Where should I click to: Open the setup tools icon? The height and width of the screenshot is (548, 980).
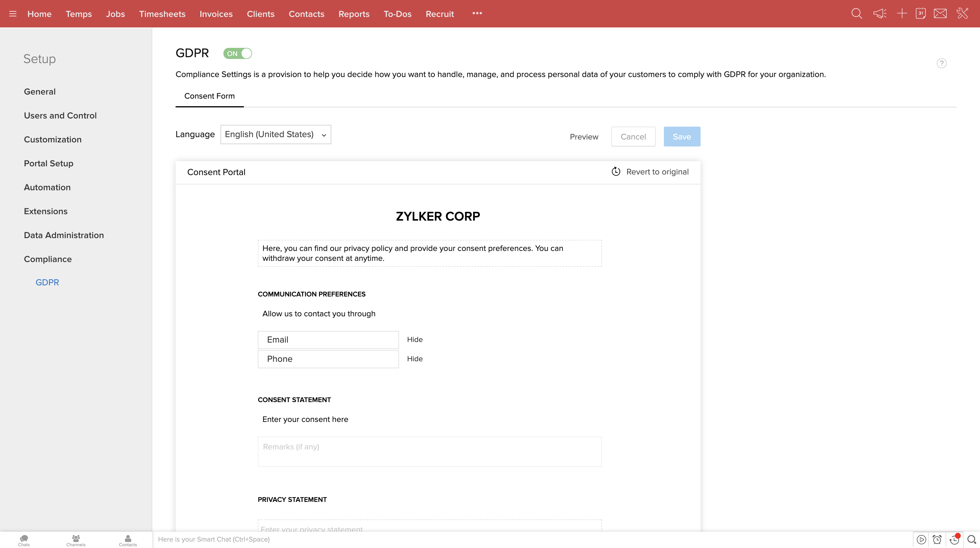tap(963, 14)
